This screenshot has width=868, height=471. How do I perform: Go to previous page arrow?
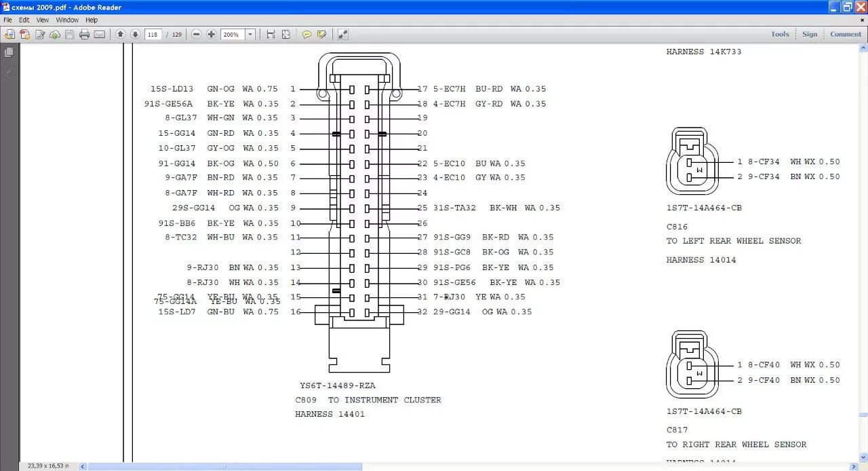point(121,35)
